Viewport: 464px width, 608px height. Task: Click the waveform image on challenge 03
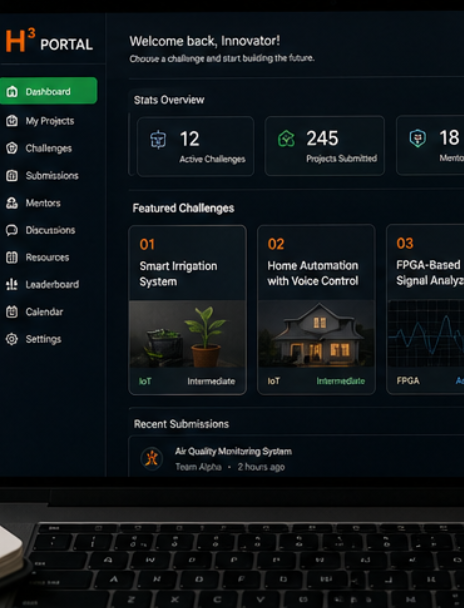426,333
